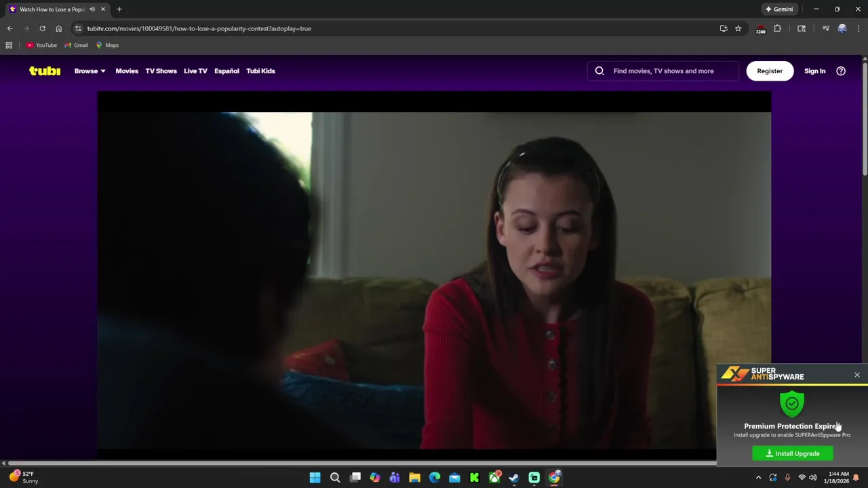This screenshot has width=868, height=488.
Task: Click the green shield icon in popup
Action: pyautogui.click(x=792, y=403)
